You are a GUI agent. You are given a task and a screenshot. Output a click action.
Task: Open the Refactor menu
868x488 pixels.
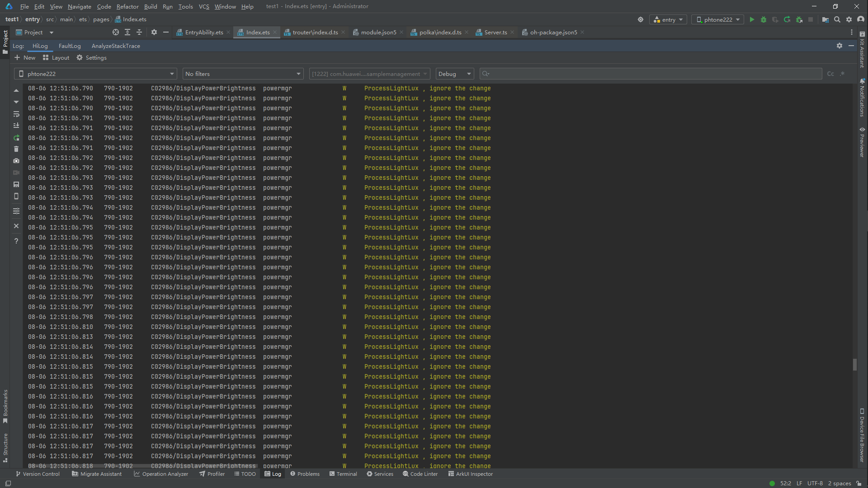click(127, 6)
